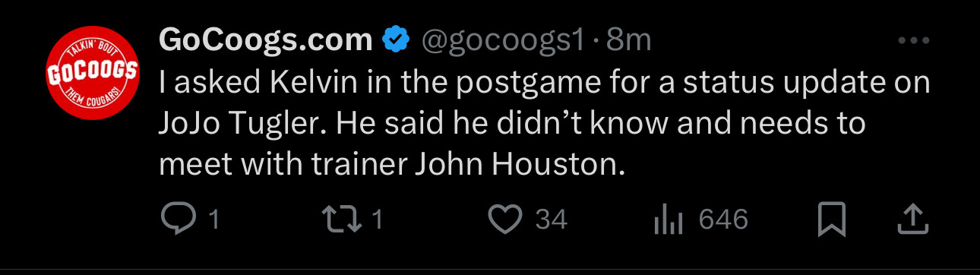Open the red GoCoogs profile avatar
This screenshot has width=980, height=275.
92,72
